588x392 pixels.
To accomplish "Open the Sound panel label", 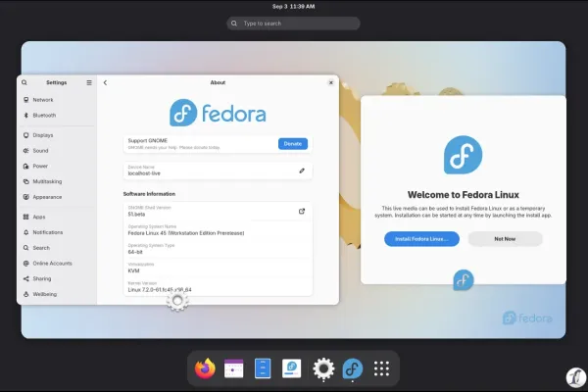I will point(40,150).
